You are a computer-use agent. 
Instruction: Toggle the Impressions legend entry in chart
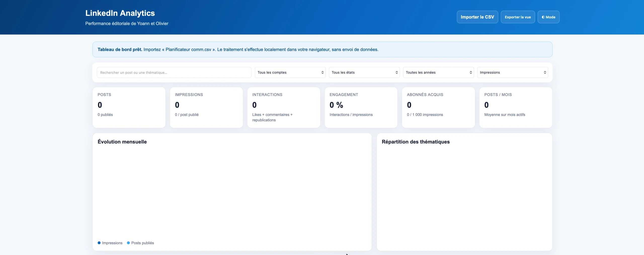pyautogui.click(x=110, y=243)
